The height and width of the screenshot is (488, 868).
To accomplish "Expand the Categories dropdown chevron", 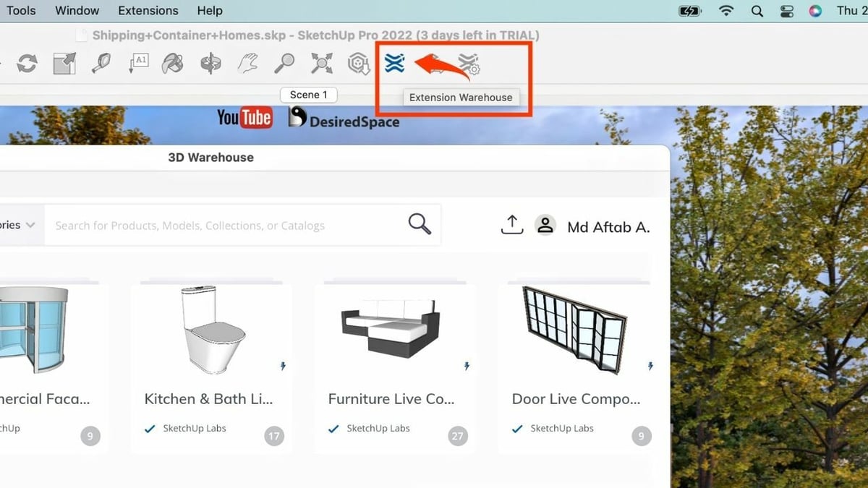I will pyautogui.click(x=30, y=225).
